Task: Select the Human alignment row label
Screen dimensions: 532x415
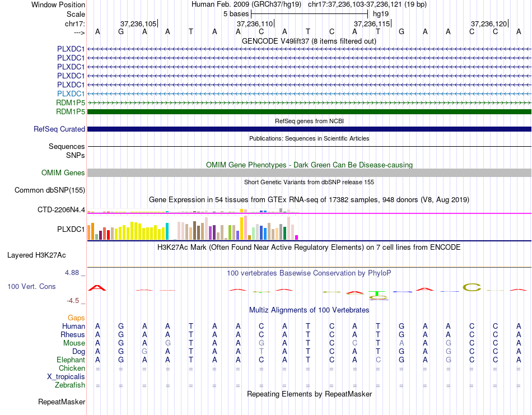Action: pos(73,326)
